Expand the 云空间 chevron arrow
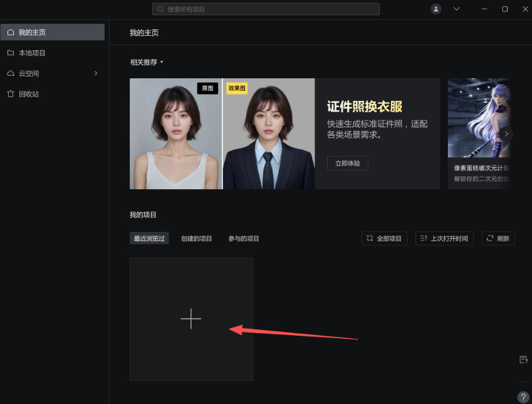532x404 pixels. [95, 73]
